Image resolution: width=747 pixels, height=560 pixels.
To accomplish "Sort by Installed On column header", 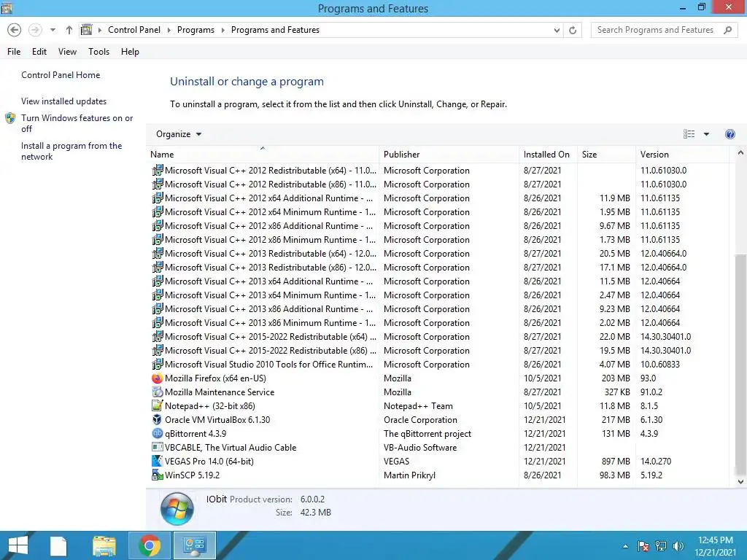I will (x=548, y=155).
